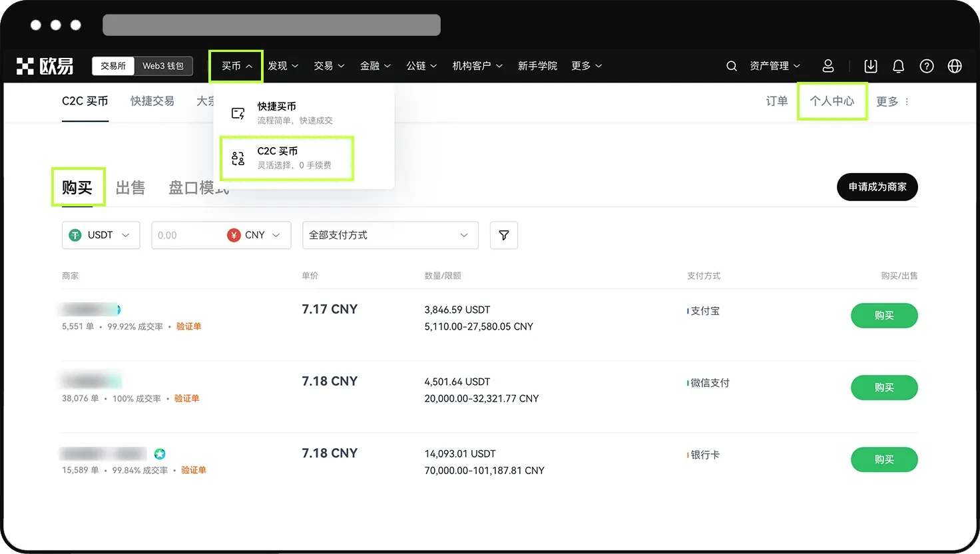Click the 申请成为商家 button
This screenshot has width=980, height=554.
point(877,187)
